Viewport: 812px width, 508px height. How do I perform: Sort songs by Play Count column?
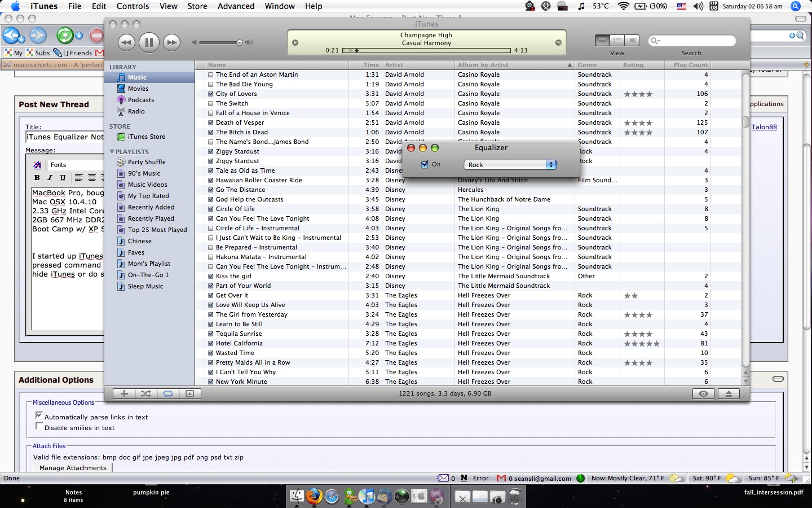click(x=687, y=65)
